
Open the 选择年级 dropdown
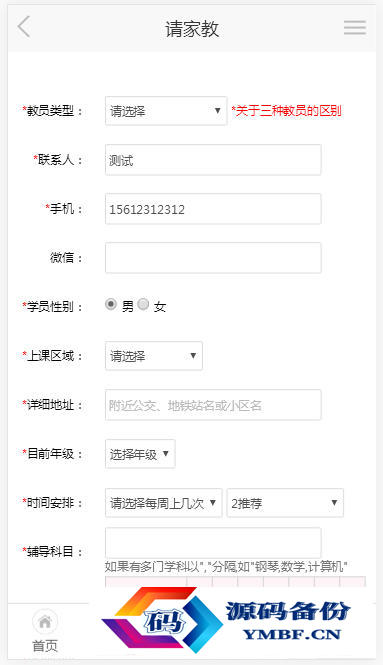tap(140, 454)
